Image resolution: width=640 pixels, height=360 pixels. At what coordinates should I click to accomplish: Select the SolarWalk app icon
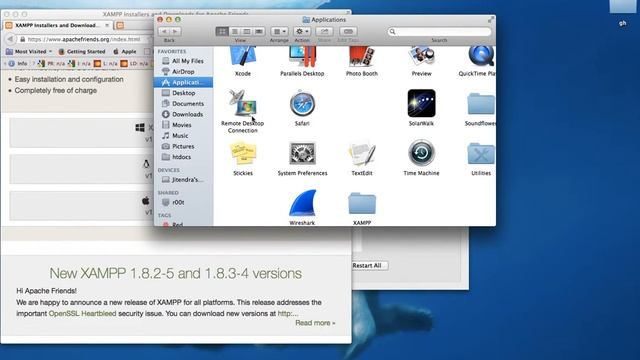(x=421, y=103)
